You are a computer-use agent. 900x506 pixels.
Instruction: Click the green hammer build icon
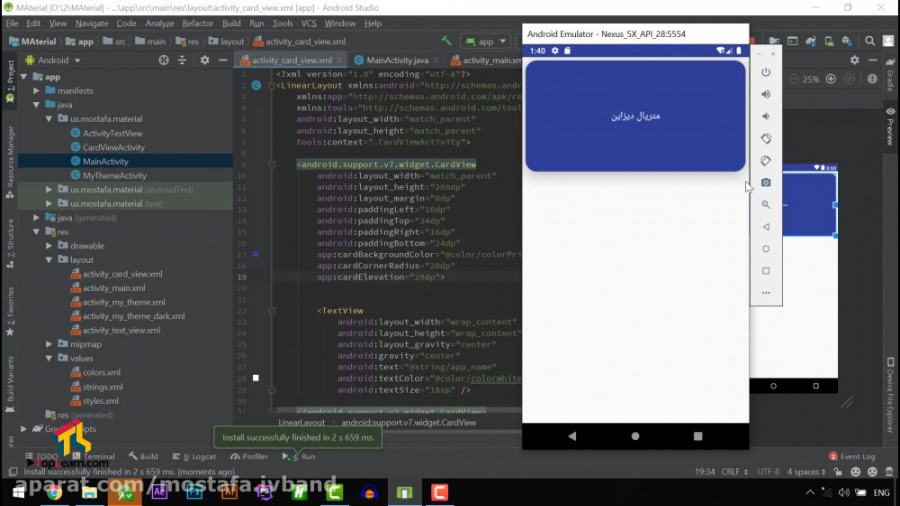click(446, 42)
